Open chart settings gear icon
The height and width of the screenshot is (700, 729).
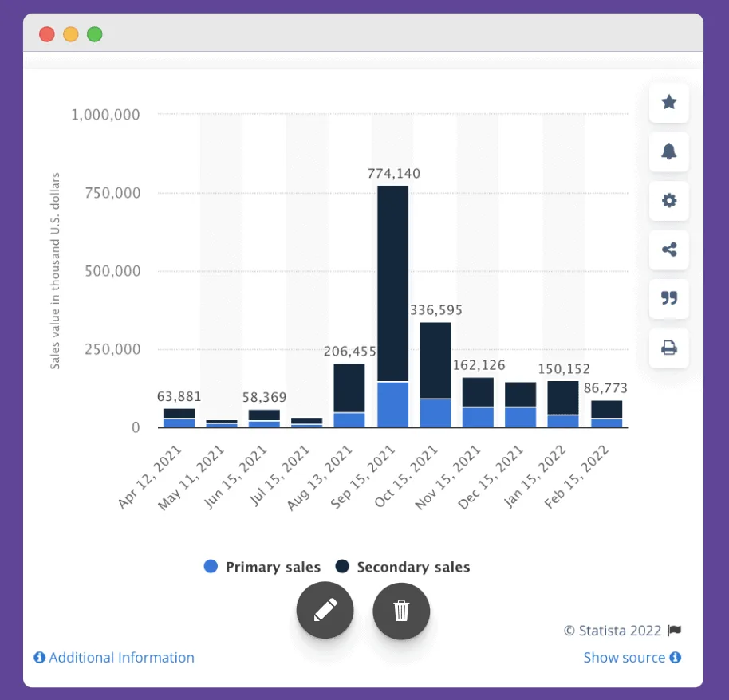click(669, 201)
